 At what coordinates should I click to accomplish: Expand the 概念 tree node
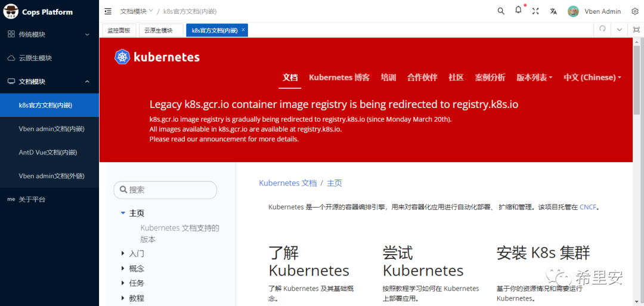(123, 268)
